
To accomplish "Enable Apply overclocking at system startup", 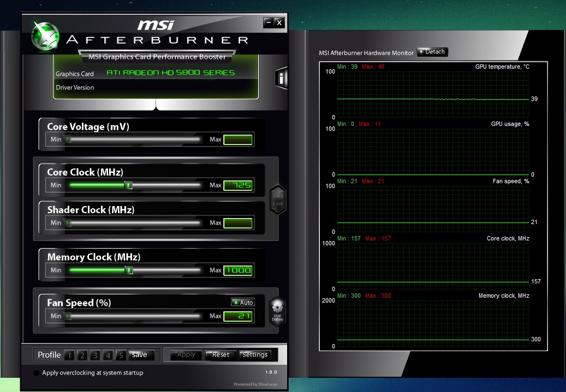I will [x=37, y=373].
